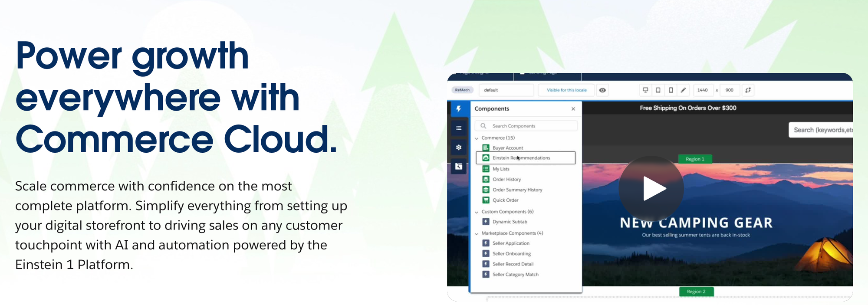868x305 pixels.
Task: Click the Free Shipping On Orders banner
Action: tap(688, 108)
